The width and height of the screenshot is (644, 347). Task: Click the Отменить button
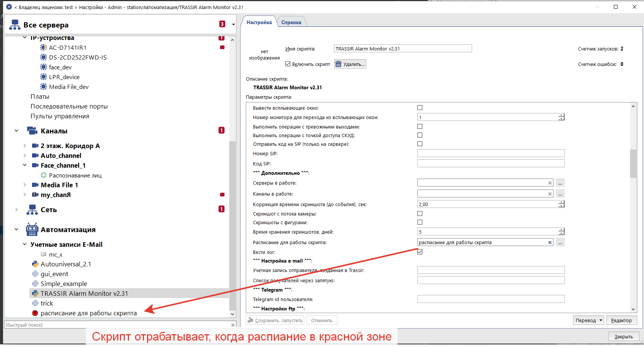pos(322,320)
